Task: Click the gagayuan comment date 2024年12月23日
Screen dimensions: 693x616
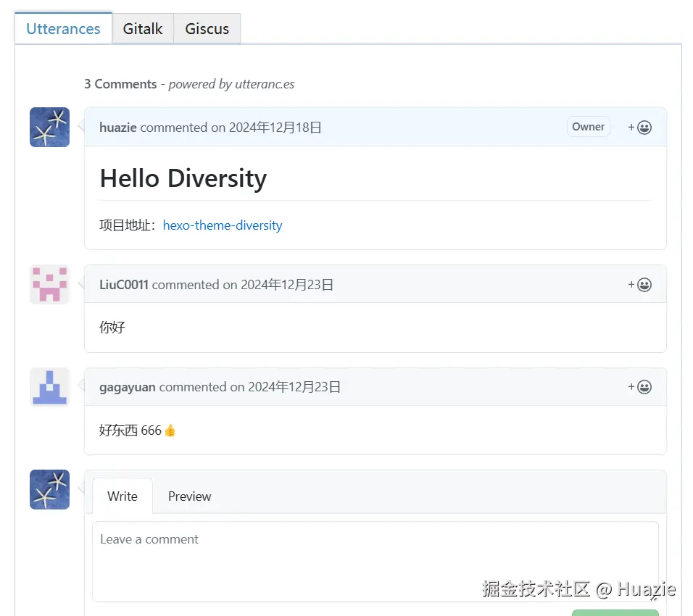Action: click(294, 387)
